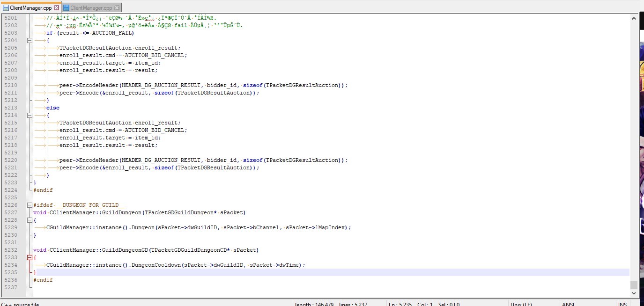Click the 'C++ source file' status label
Viewport: 644px width, 306px height.
pyautogui.click(x=20, y=304)
